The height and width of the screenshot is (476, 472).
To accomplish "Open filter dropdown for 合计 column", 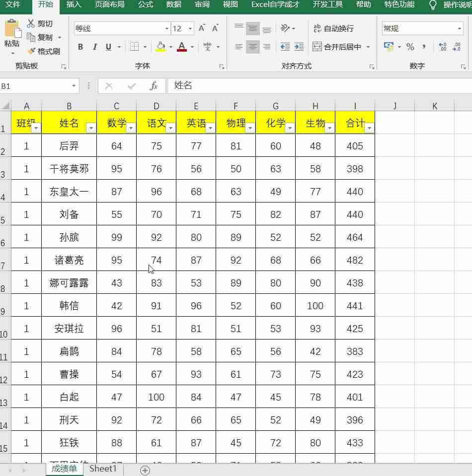I will point(369,128).
